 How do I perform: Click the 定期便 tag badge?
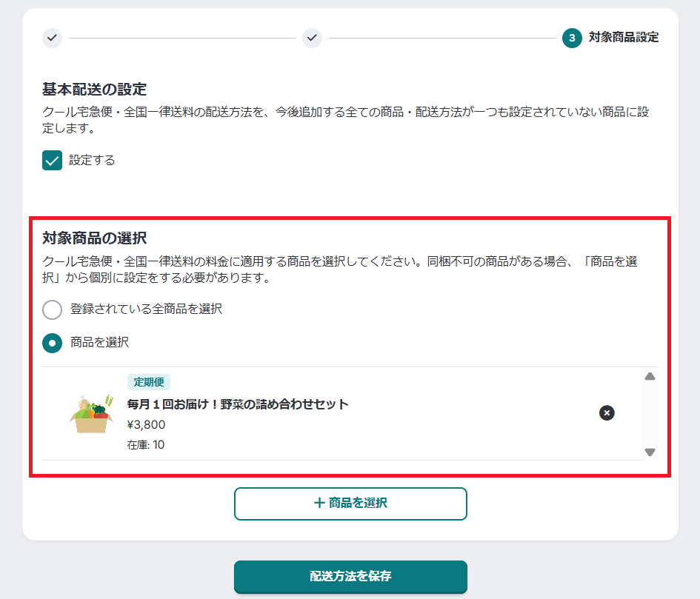pos(149,382)
